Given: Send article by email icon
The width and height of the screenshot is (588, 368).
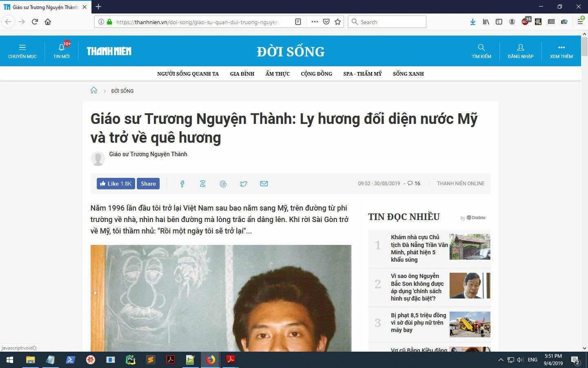Looking at the screenshot, I should click(264, 184).
